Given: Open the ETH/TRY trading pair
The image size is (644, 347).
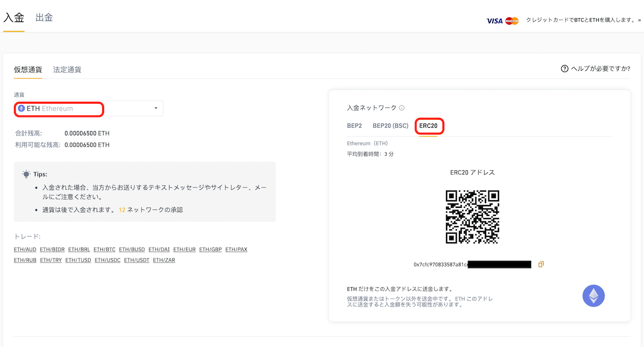Looking at the screenshot, I should tap(51, 261).
